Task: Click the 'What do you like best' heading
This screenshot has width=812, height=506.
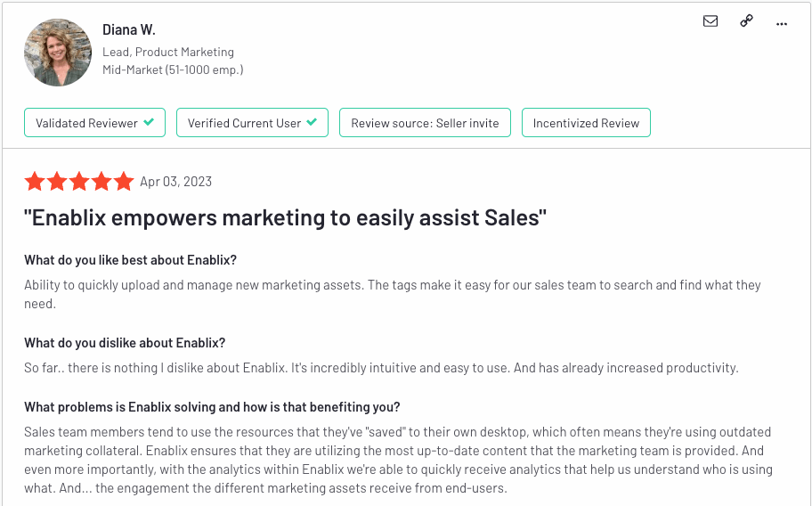Action: click(130, 260)
